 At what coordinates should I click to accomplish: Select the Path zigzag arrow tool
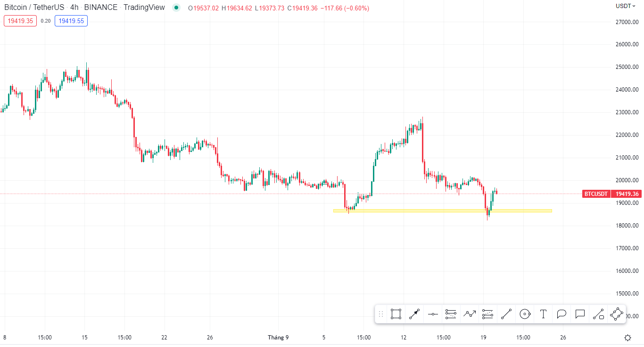pyautogui.click(x=470, y=314)
